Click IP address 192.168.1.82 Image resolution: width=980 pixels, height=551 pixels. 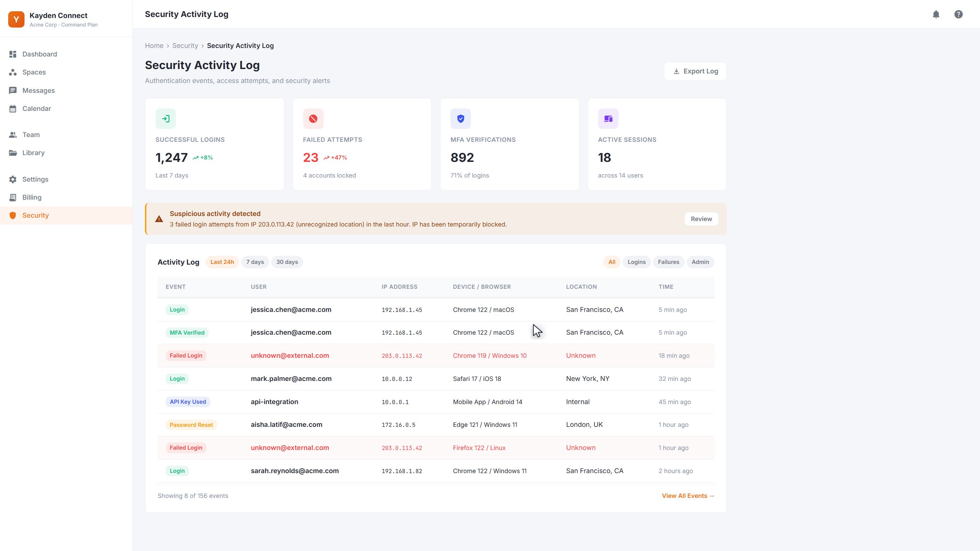click(x=402, y=471)
